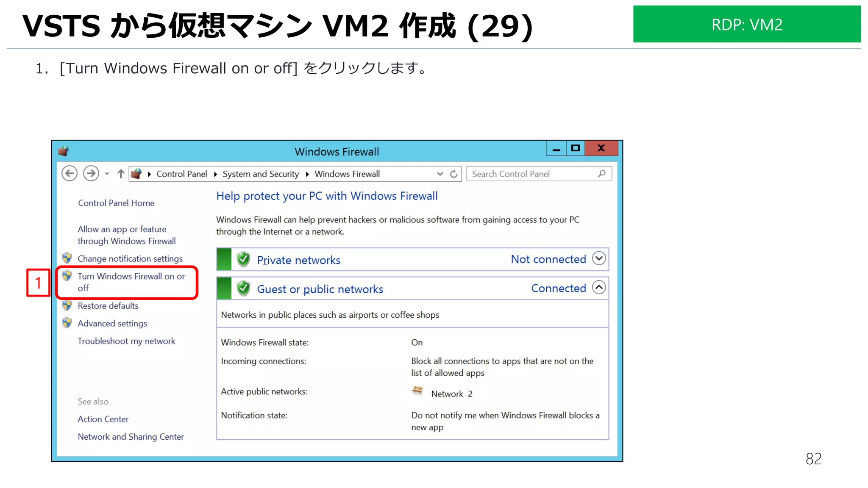Screen dimensions: 868x488
Task: Select Windows Firewall breadcrumb
Action: (x=347, y=174)
